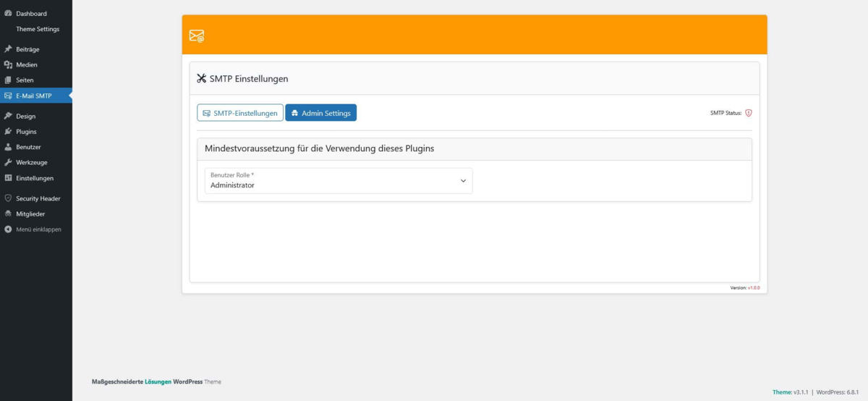This screenshot has height=401, width=868.
Task: Click the Werkzeuge wrench icon
Action: pyautogui.click(x=8, y=162)
